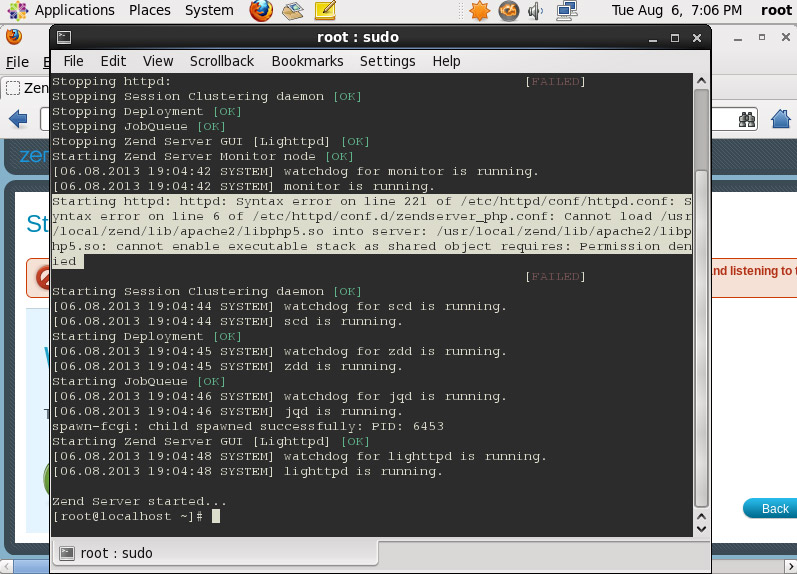Minimize the root : sudo terminal window
The image size is (797, 574).
(653, 38)
